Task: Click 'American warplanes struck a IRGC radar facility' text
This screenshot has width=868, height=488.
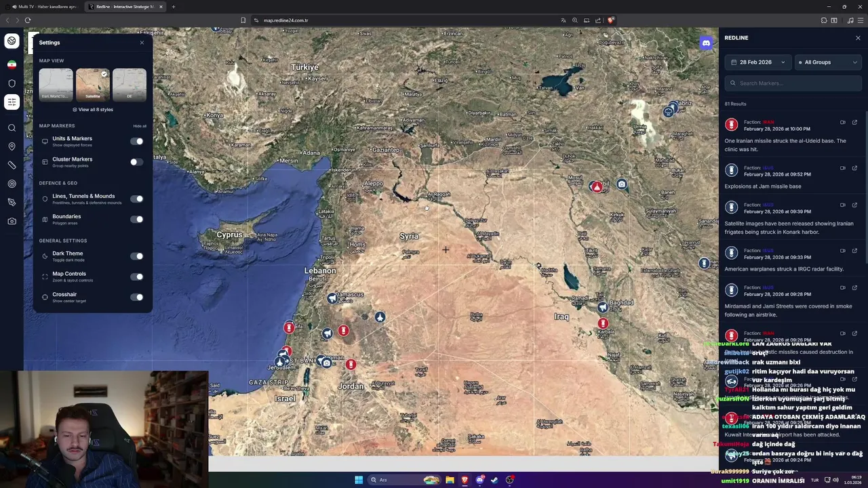Action: (x=784, y=269)
